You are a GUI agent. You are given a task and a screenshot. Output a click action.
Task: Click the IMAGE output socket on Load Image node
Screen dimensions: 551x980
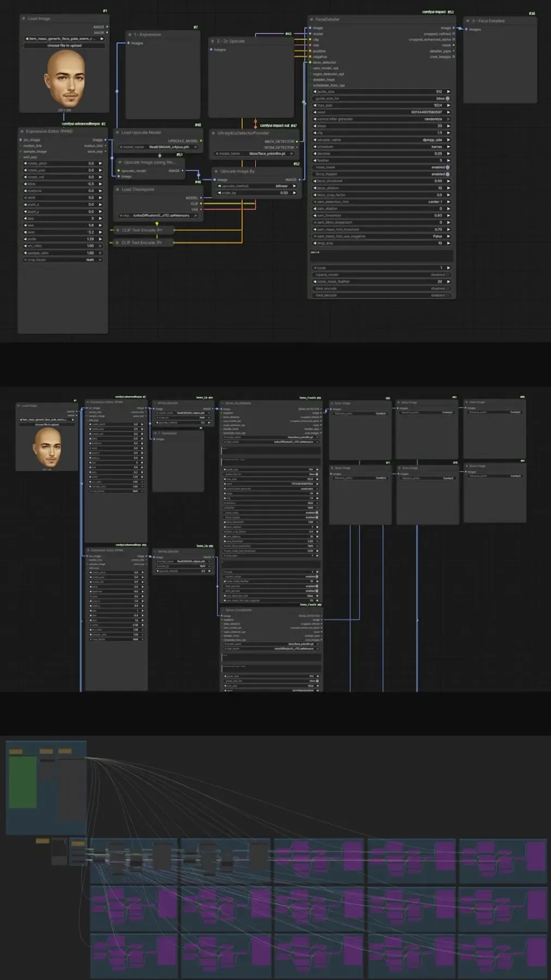pos(107,27)
